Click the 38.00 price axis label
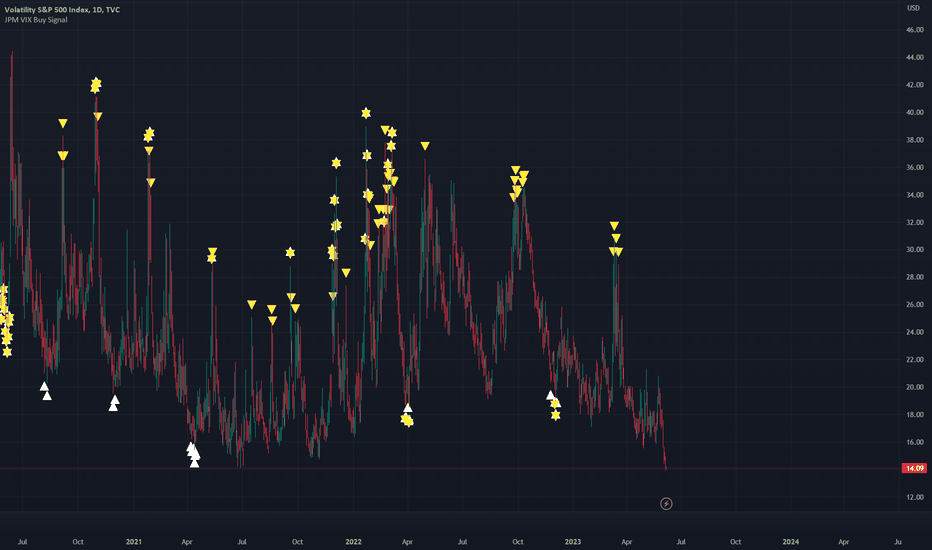The image size is (932, 550). [915, 140]
